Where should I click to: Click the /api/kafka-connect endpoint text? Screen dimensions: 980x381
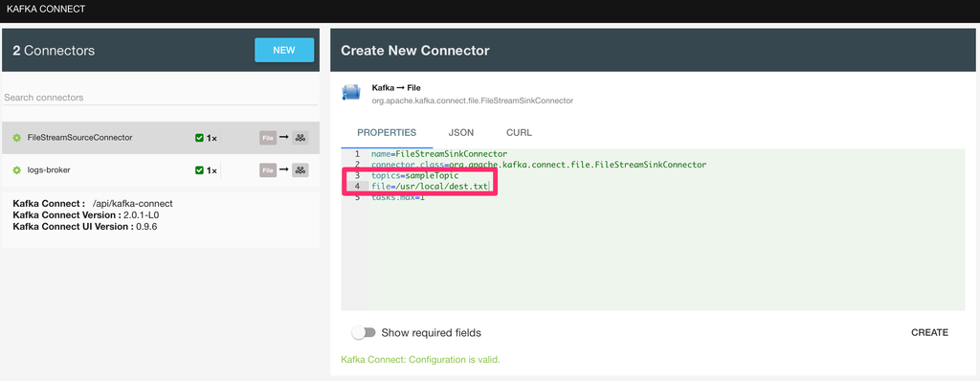tap(132, 204)
